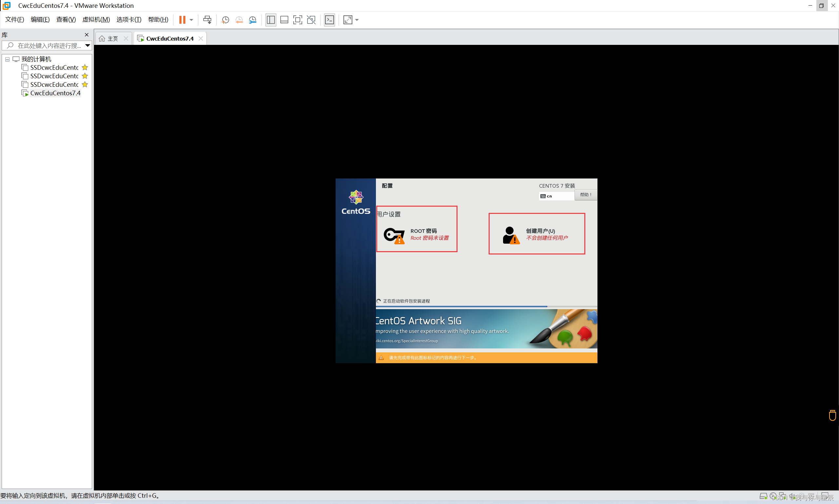Click the 帮助! button in installer
This screenshot has height=504, width=839.
[586, 195]
